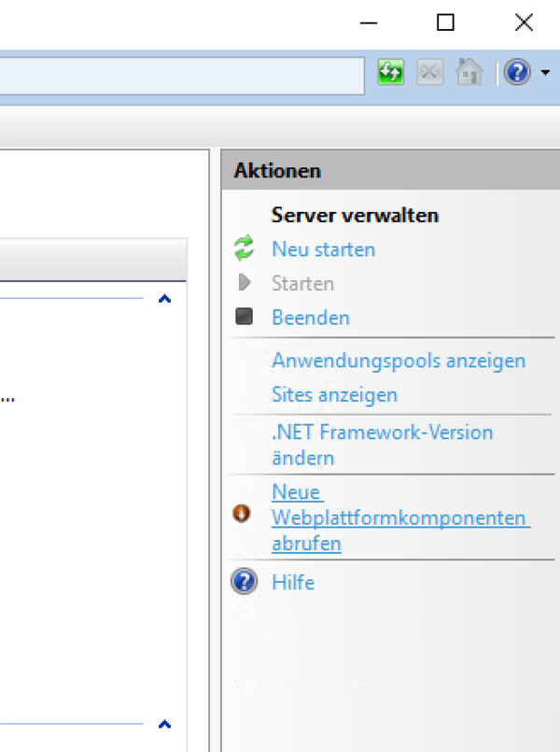This screenshot has width=560, height=752.
Task: Click the disabled Stop icon in the toolbar
Action: (x=429, y=71)
